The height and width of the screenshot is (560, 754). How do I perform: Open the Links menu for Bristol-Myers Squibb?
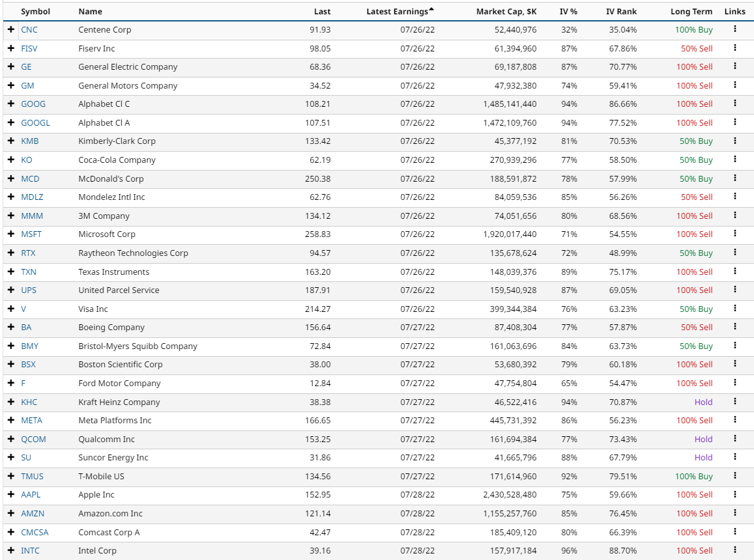[735, 346]
